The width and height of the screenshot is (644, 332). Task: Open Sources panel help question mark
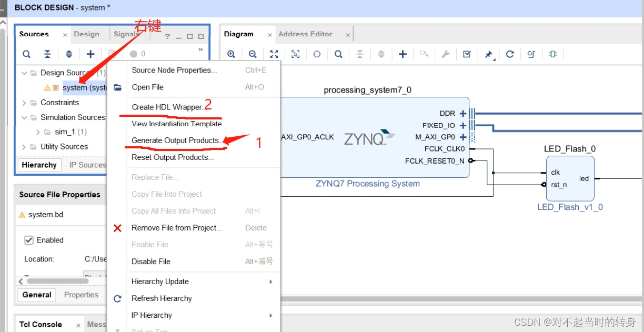pos(167,37)
